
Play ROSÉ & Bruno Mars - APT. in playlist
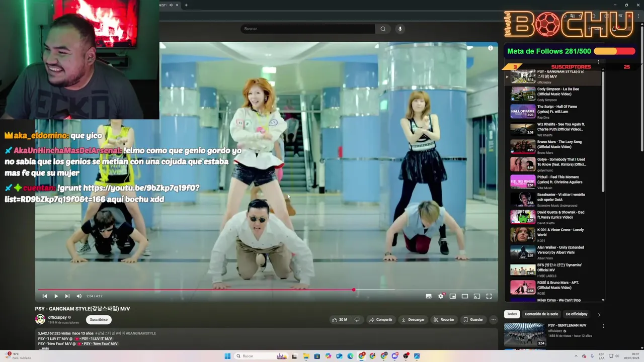coord(552,287)
